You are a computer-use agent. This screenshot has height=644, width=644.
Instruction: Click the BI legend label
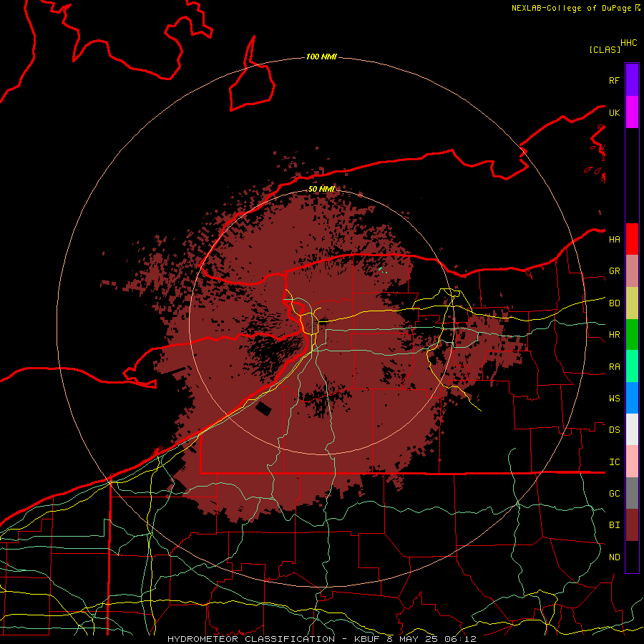click(614, 525)
